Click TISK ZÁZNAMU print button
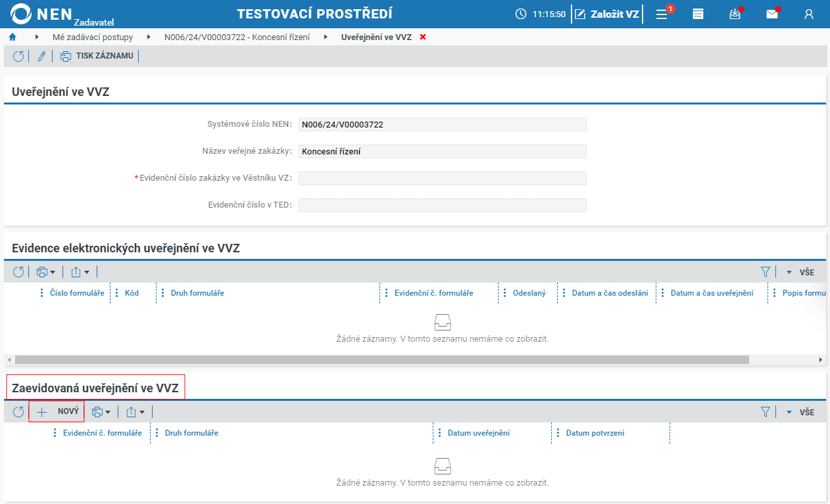This screenshot has height=504, width=830. point(97,57)
